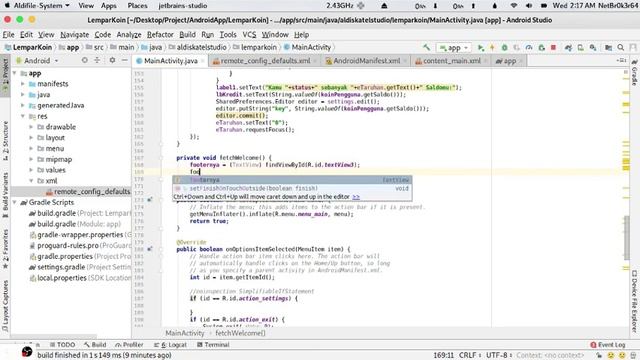The width and height of the screenshot is (640, 360).
Task: Expand the drawable folder
Action: [x=31, y=127]
